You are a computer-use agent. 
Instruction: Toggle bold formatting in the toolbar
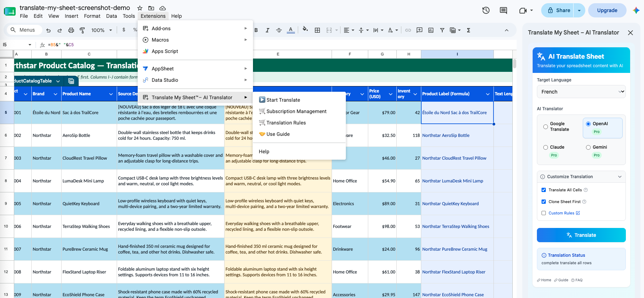256,30
